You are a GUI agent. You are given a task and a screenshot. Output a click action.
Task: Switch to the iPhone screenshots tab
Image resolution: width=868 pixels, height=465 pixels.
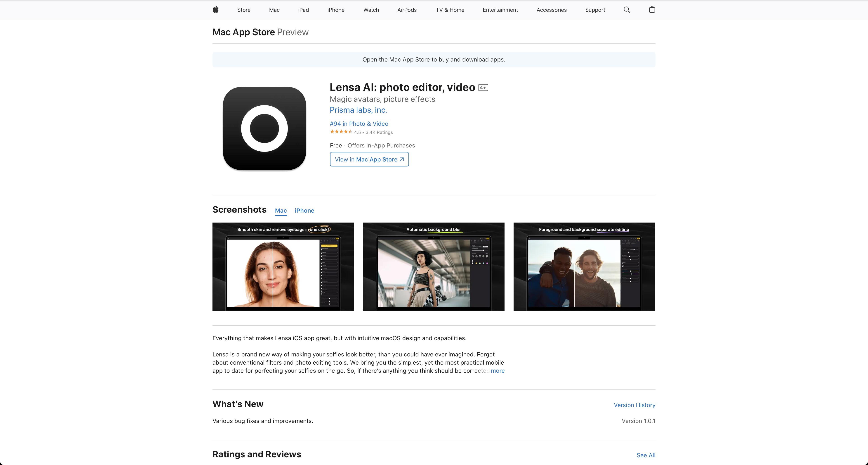pos(304,211)
